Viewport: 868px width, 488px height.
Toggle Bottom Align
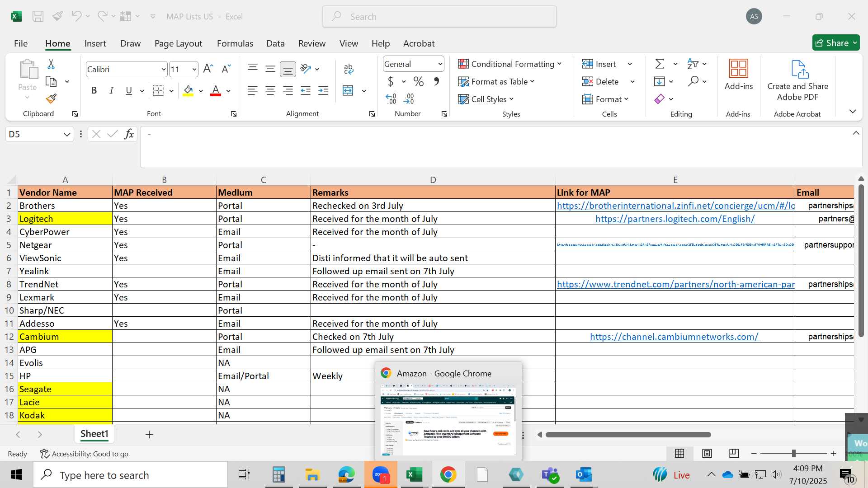288,69
